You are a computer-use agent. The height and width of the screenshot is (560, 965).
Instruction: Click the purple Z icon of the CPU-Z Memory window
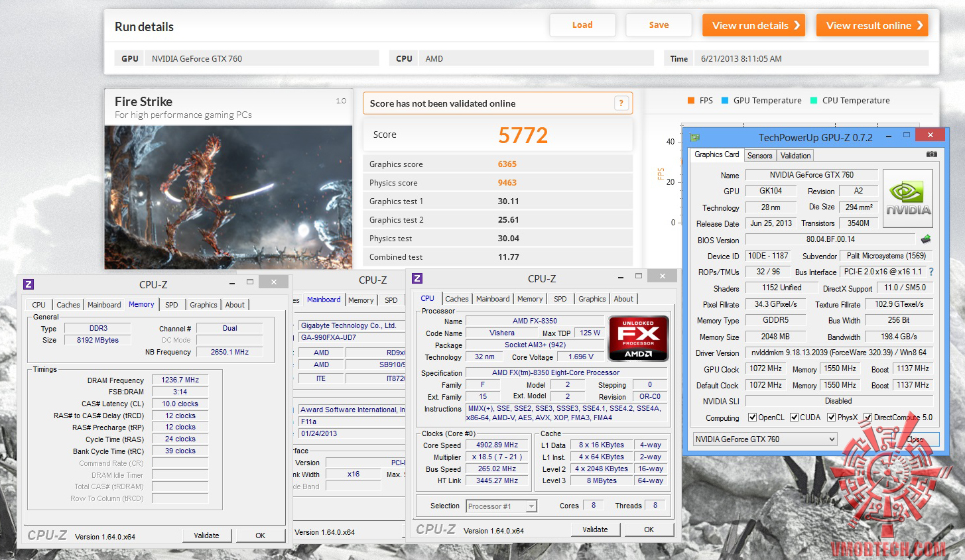pyautogui.click(x=29, y=284)
